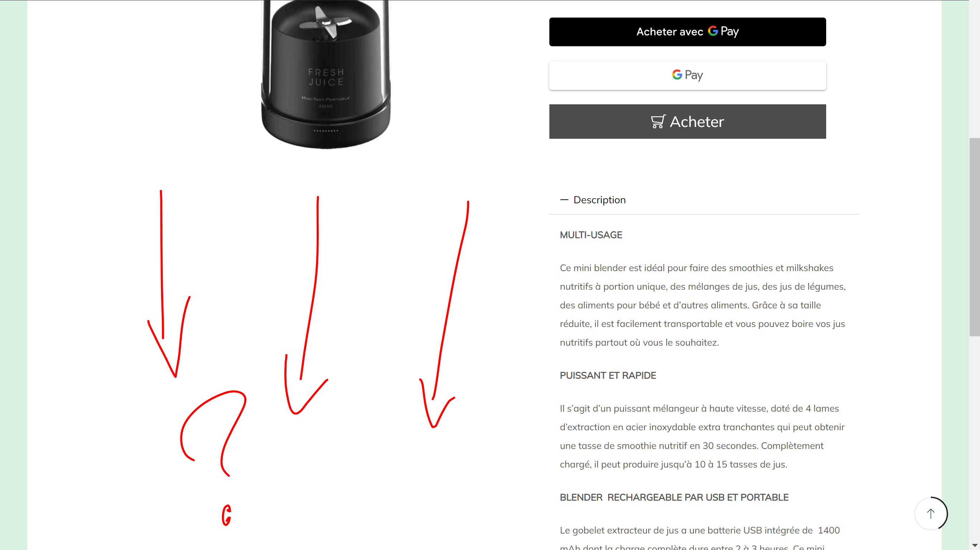
Task: Click the black Acheter avec G Pay button
Action: [687, 32]
